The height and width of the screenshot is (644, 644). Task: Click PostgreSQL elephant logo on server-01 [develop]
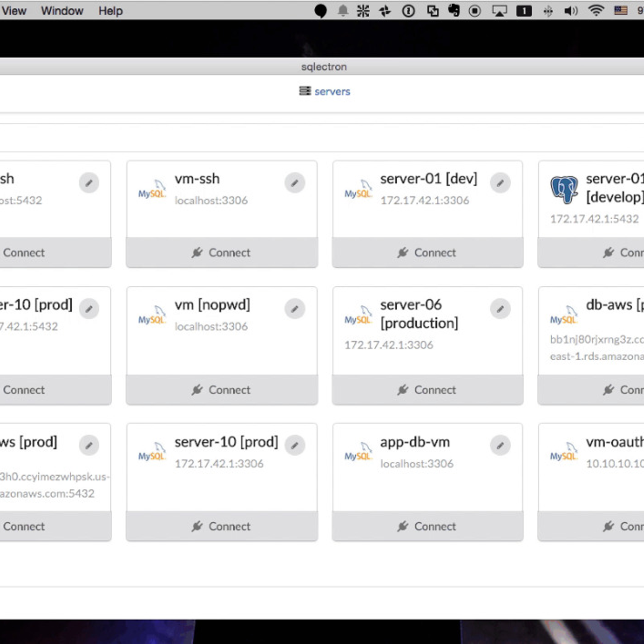(564, 190)
